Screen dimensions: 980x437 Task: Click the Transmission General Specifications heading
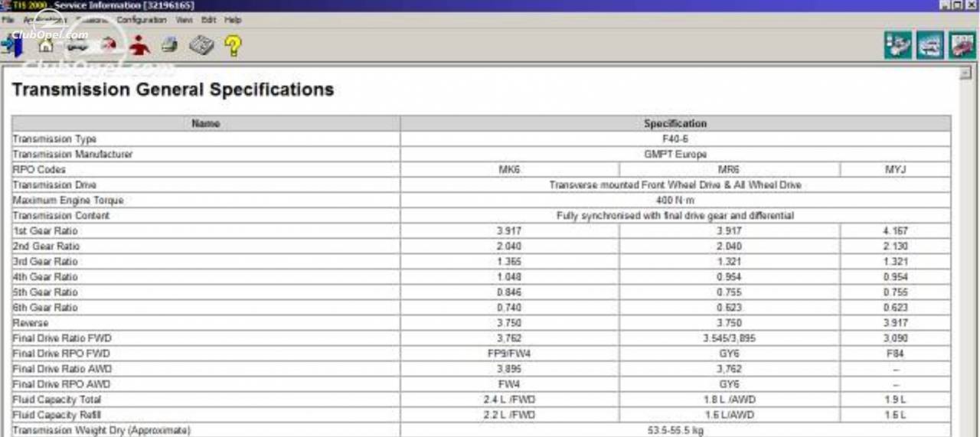click(173, 90)
